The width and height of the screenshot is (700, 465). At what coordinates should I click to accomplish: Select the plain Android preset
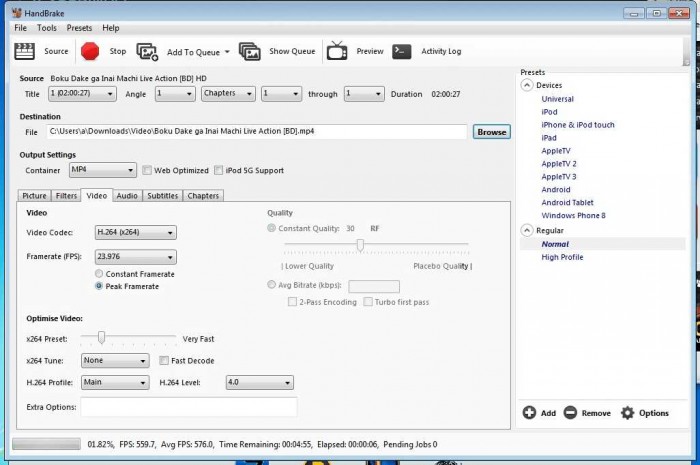click(556, 190)
